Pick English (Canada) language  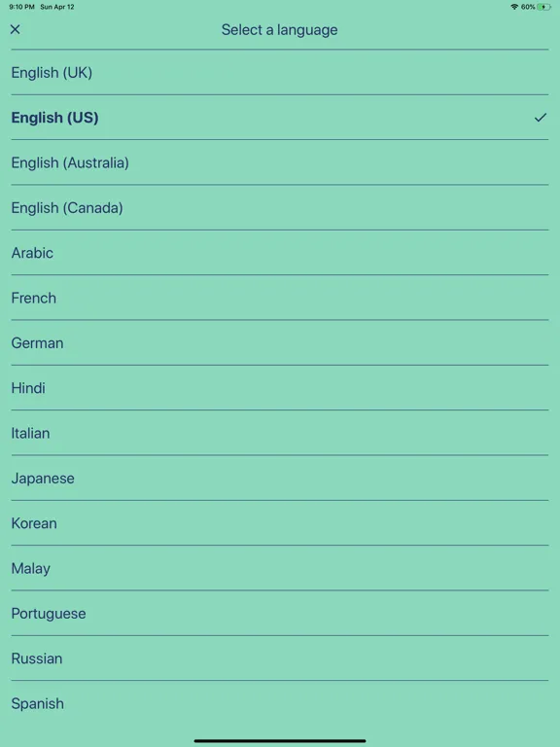click(x=280, y=208)
